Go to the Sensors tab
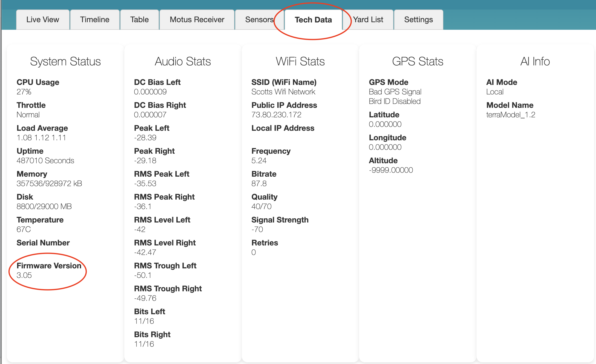This screenshot has height=364, width=596. [259, 20]
